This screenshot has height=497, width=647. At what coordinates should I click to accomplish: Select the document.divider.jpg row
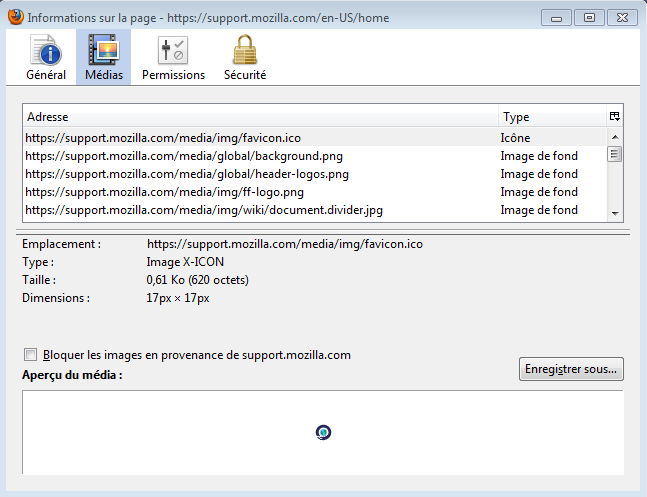tap(315, 210)
